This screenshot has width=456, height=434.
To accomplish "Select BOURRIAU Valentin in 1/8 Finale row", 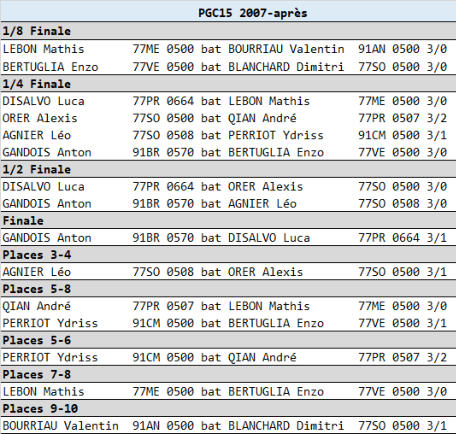I will [286, 49].
